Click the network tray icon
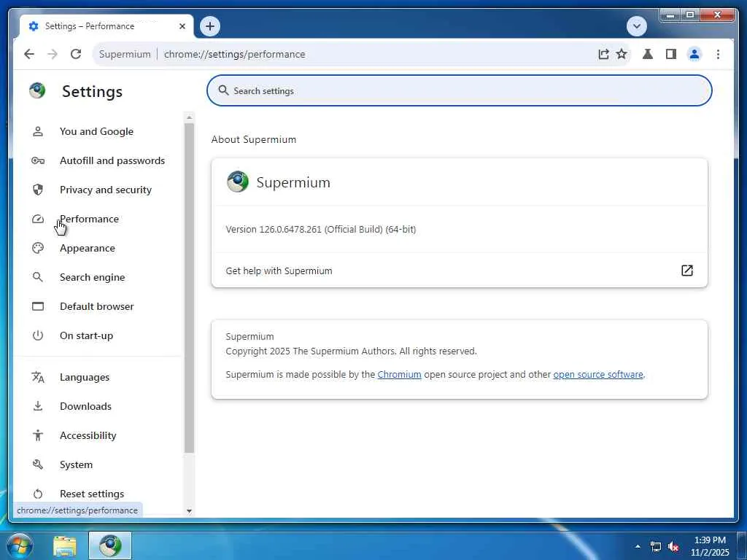The height and width of the screenshot is (560, 747). tap(656, 546)
